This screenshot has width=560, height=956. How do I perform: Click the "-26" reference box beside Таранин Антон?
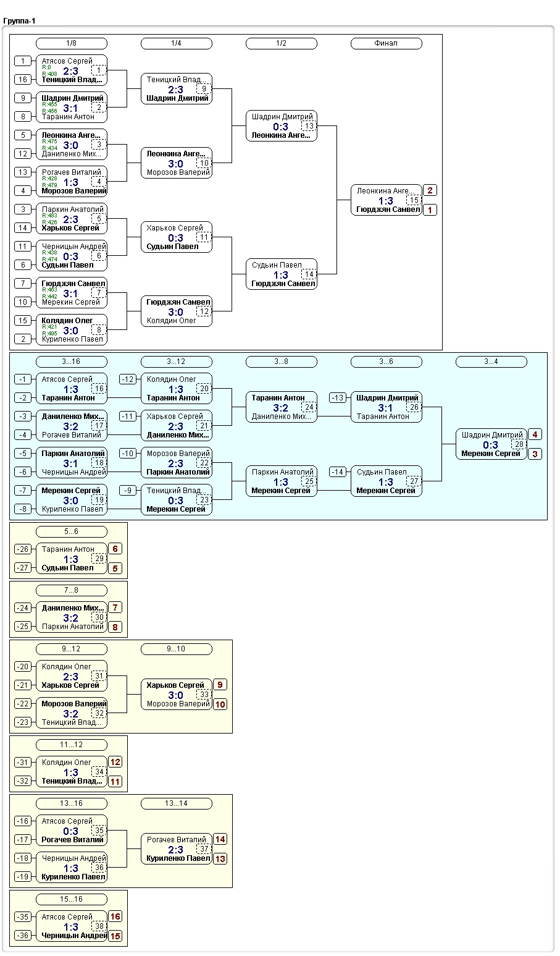click(x=23, y=549)
